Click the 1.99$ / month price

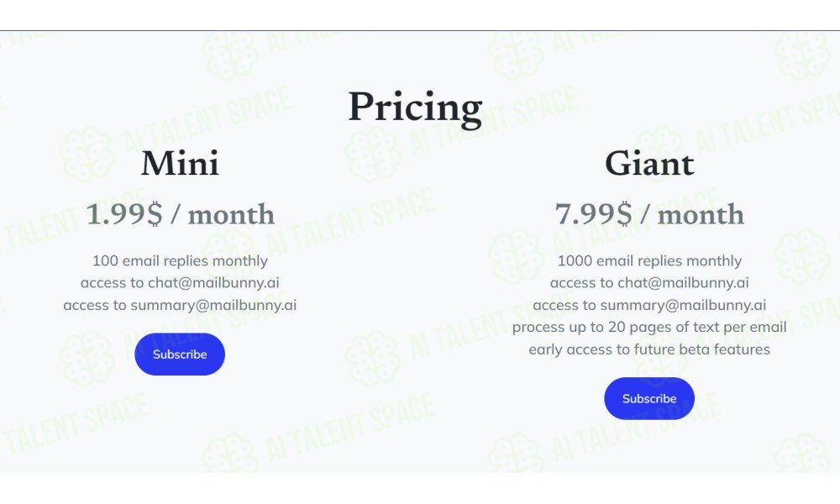[x=180, y=214]
